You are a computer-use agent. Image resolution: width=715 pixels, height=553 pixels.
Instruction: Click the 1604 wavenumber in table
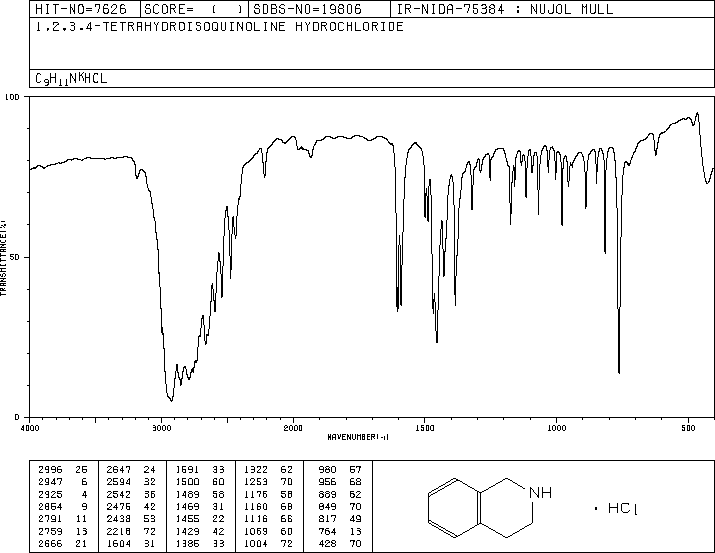point(119,543)
